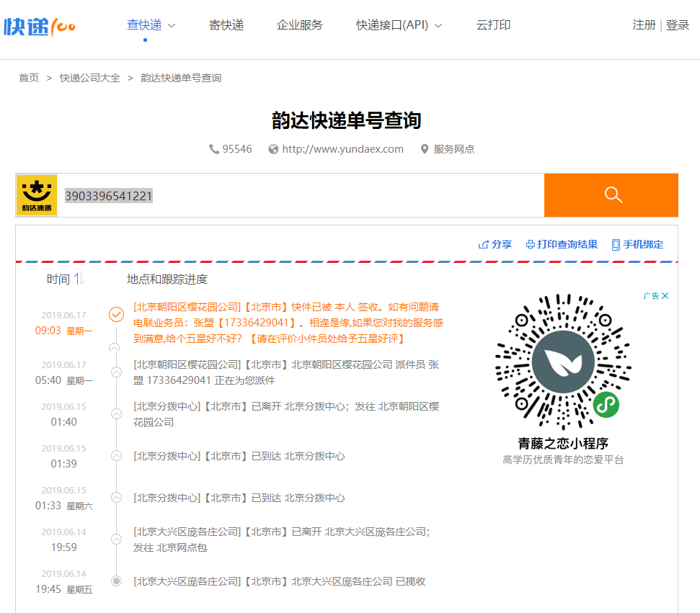Click 手机绑定 phone binding button

(637, 244)
